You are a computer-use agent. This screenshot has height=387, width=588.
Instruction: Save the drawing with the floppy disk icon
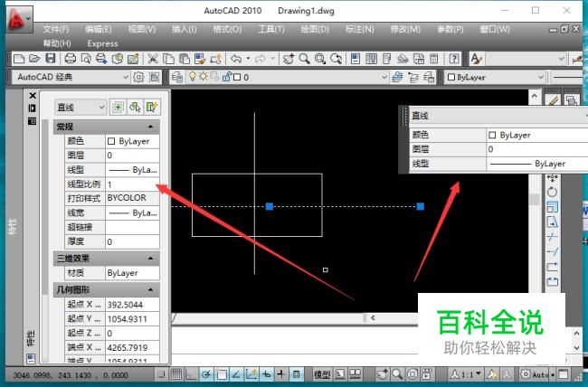51,59
